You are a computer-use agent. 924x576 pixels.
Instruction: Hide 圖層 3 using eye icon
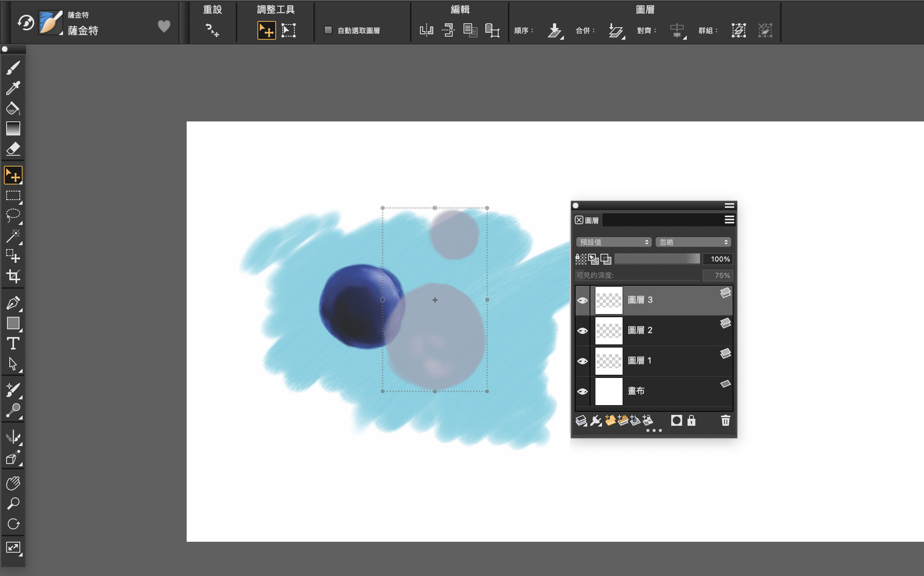[582, 300]
